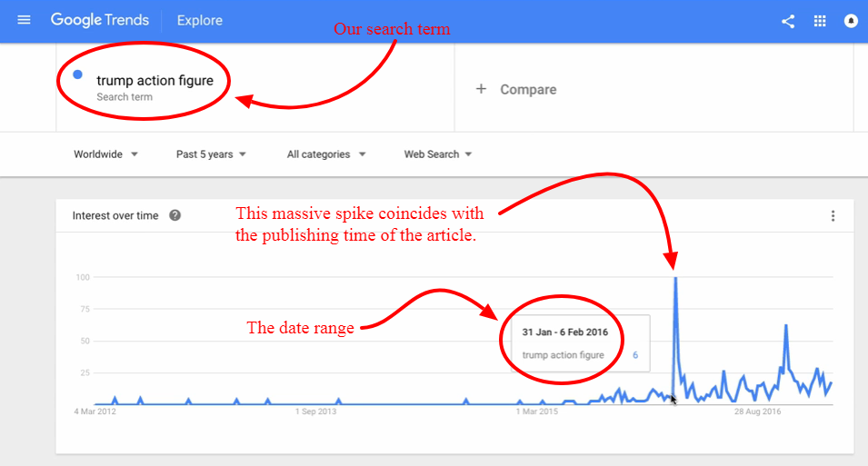
Task: Click the second-highest peak near 28 Aug 2016
Action: point(785,326)
